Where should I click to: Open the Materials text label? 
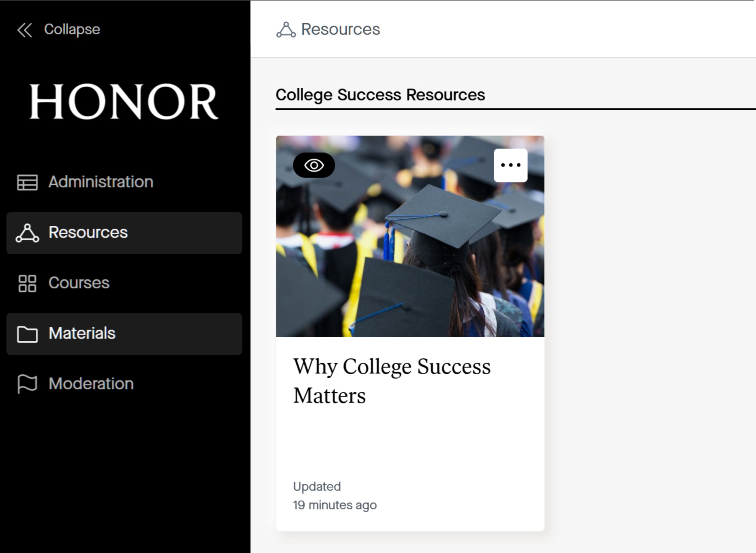82,333
